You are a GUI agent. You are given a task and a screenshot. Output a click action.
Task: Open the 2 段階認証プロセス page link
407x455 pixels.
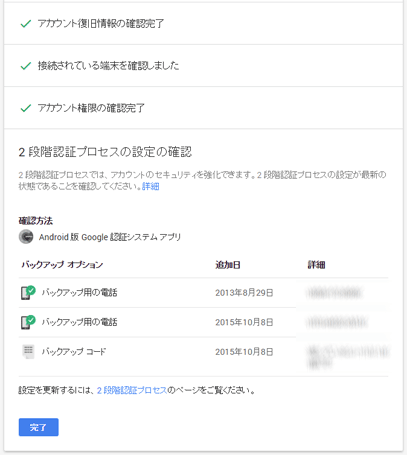pos(132,390)
